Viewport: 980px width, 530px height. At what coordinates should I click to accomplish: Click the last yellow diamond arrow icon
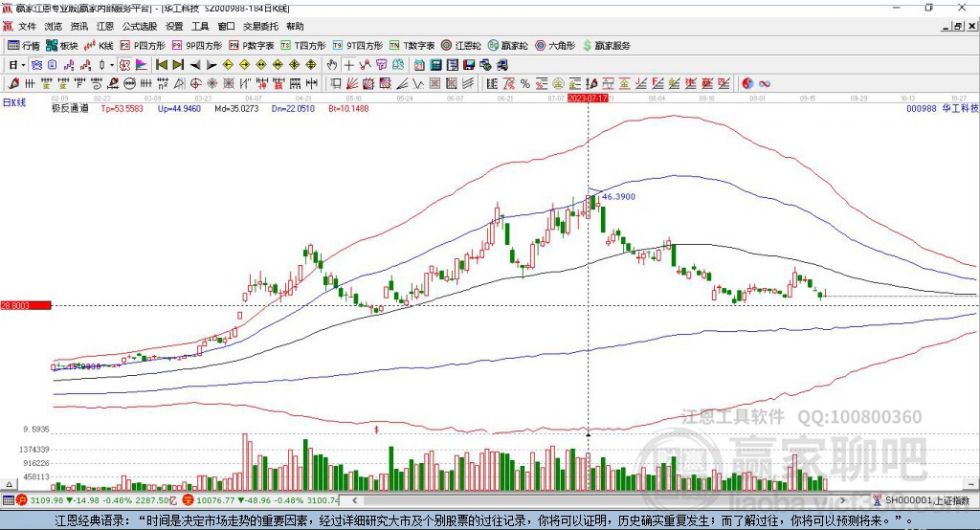(311, 65)
